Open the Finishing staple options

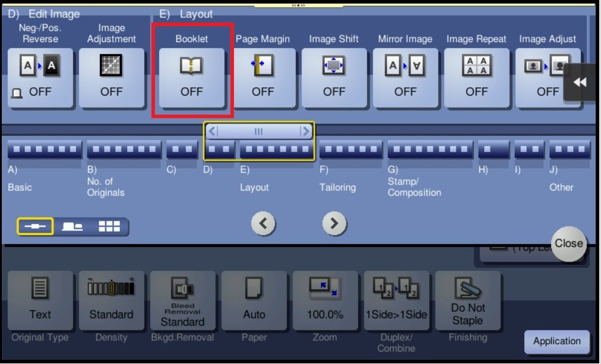[x=467, y=300]
